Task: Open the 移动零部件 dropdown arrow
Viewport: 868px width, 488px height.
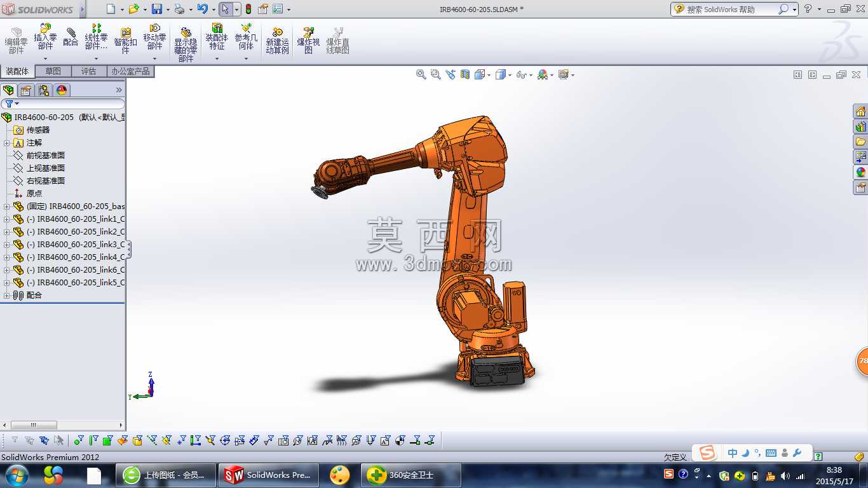Action: (154, 58)
